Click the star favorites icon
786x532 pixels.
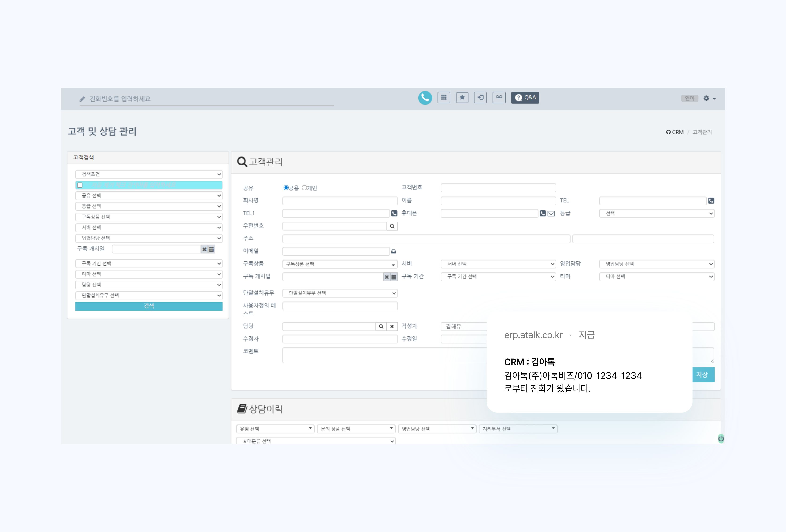462,98
